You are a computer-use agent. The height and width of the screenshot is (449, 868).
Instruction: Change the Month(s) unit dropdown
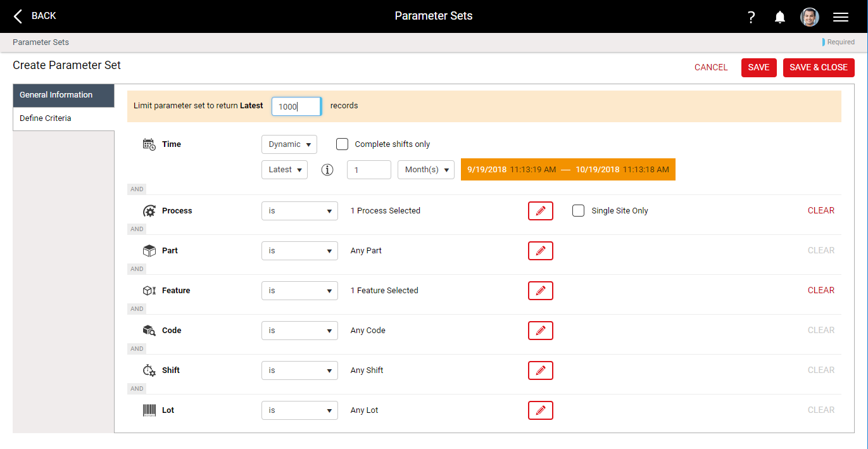(425, 169)
